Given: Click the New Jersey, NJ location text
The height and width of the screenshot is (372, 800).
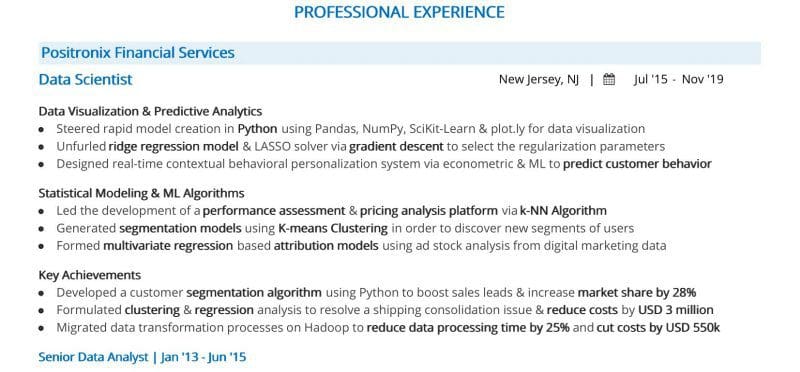Looking at the screenshot, I should [x=539, y=80].
